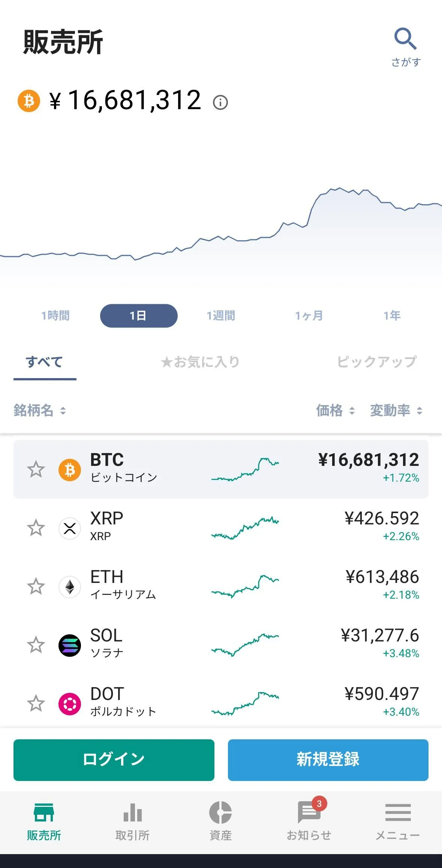Open the price info circle icon

(220, 102)
